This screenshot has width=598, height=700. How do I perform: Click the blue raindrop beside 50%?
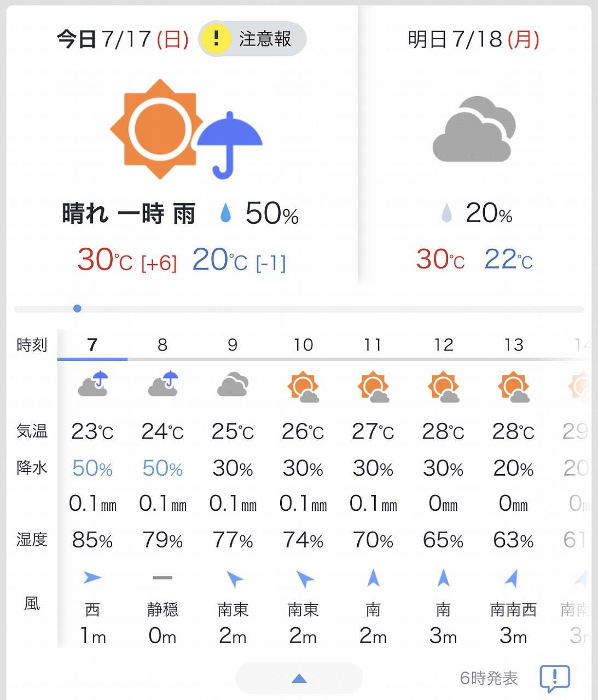click(x=225, y=213)
